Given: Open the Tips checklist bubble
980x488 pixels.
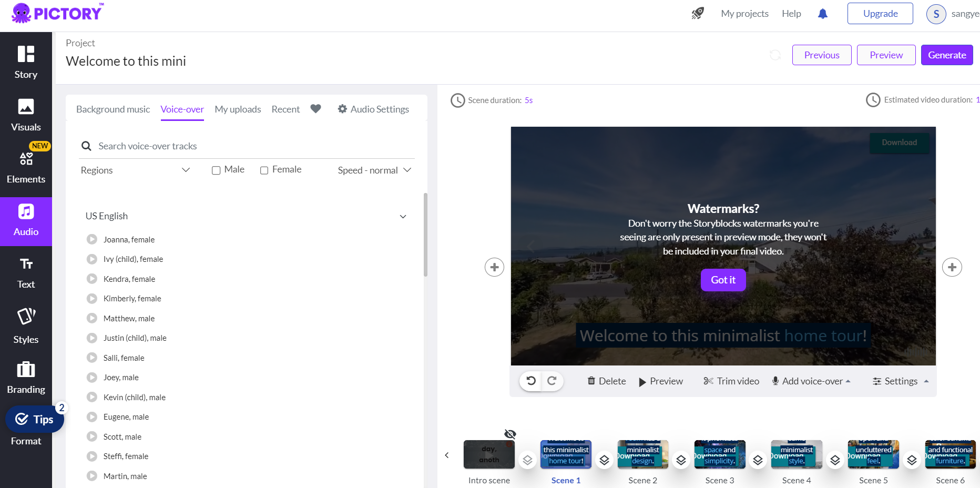Looking at the screenshot, I should tap(35, 419).
